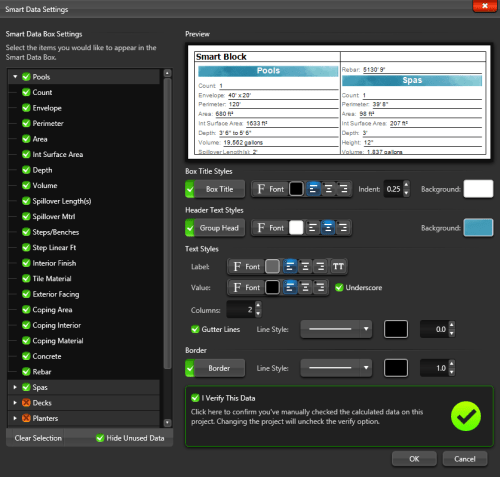Viewport: 500px width, 477px height.
Task: Change the Group Head Background blue swatch
Action: (x=478, y=228)
